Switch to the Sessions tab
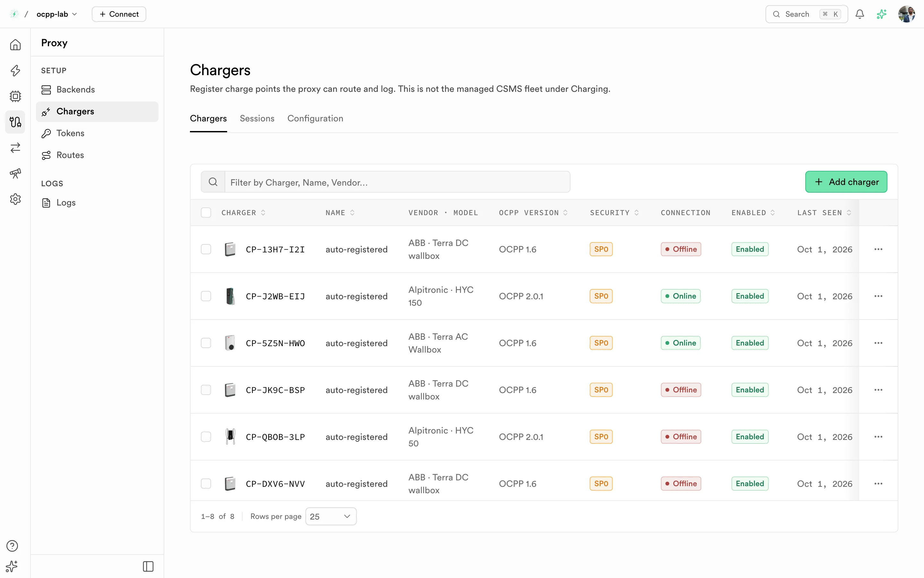 tap(257, 118)
